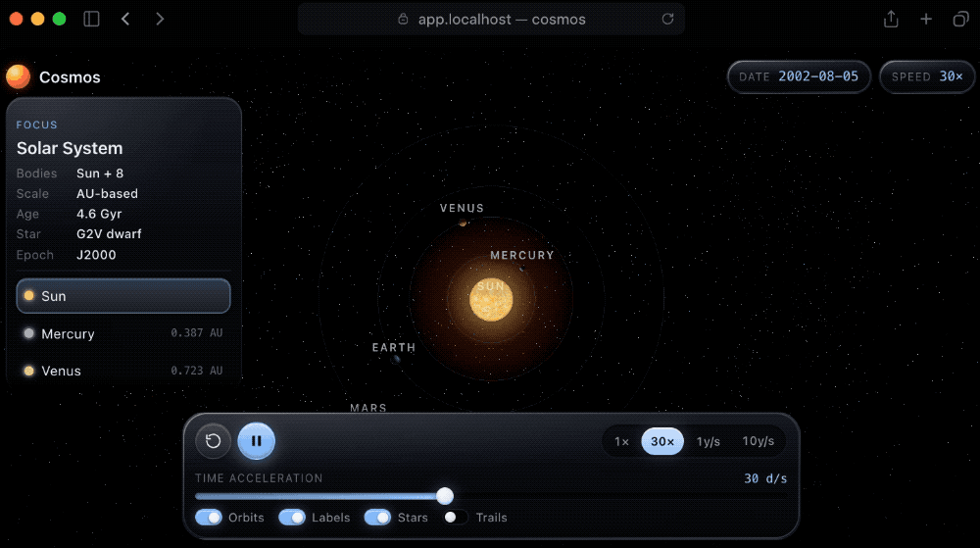Open the browser share icon

[x=891, y=19]
